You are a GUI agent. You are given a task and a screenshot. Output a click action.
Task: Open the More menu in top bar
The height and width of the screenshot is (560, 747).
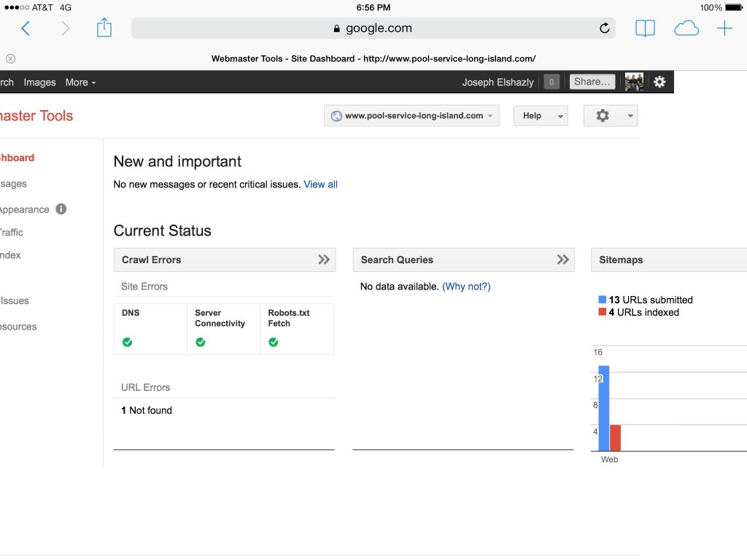pos(80,82)
